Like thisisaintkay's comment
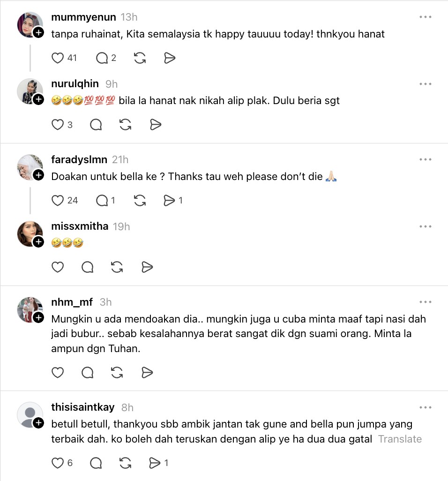The image size is (448, 481). 58,463
